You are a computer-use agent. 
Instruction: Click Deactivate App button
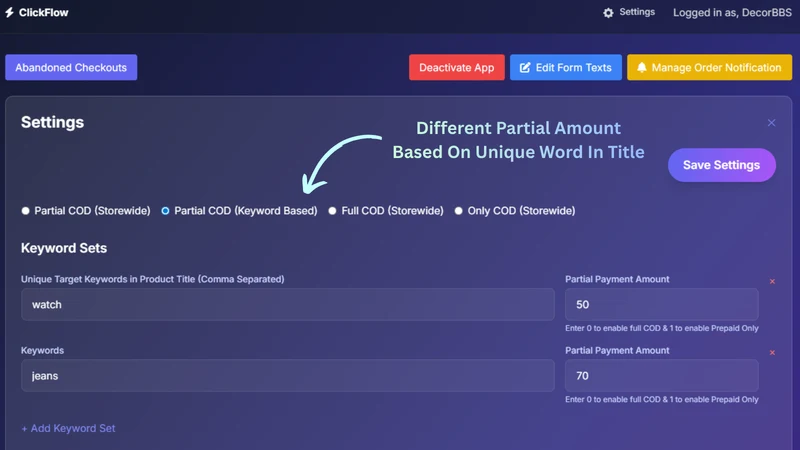(457, 67)
